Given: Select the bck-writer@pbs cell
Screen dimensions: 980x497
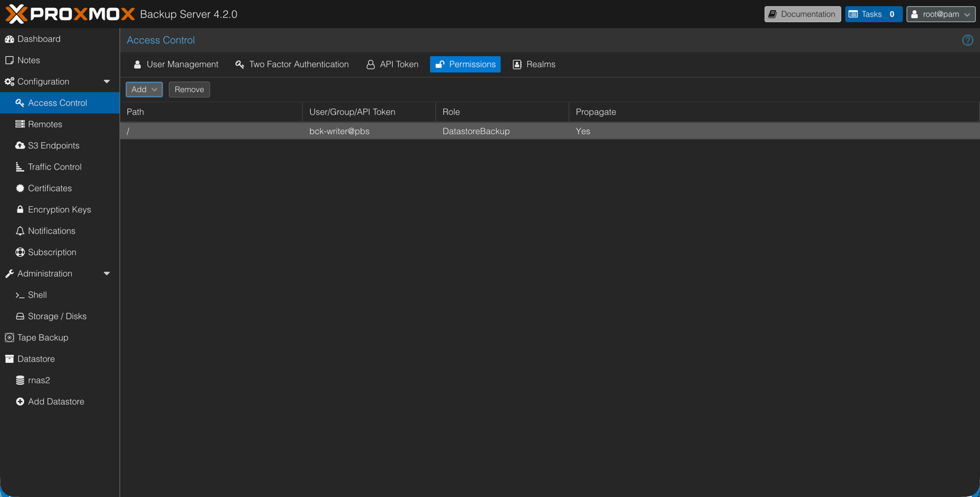Looking at the screenshot, I should click(369, 131).
